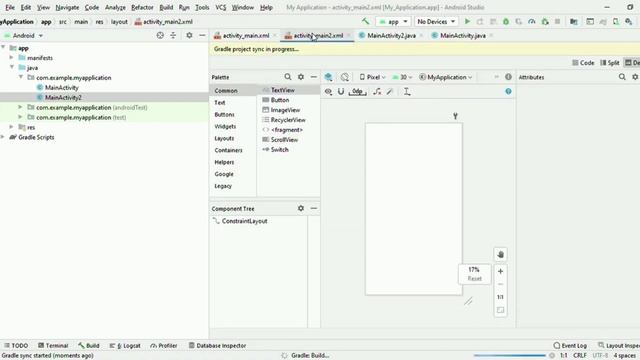Open the Build menu
Viewport: 640px width, 360px height.
coord(166,7)
